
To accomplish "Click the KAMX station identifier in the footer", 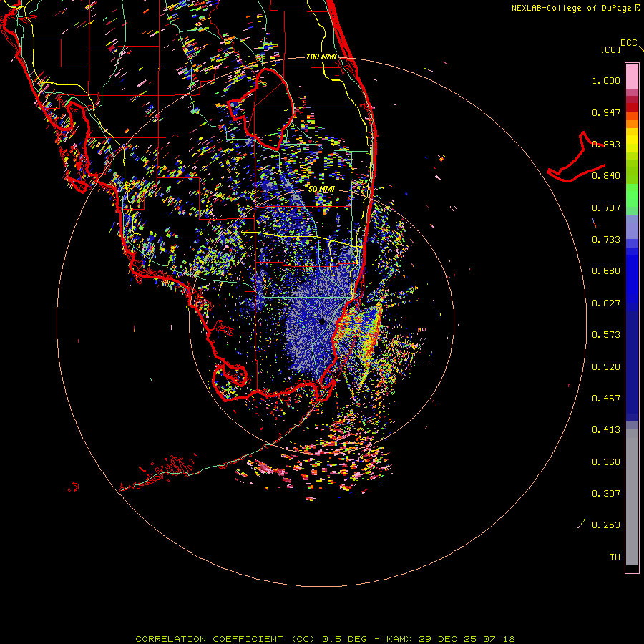I will (x=399, y=639).
